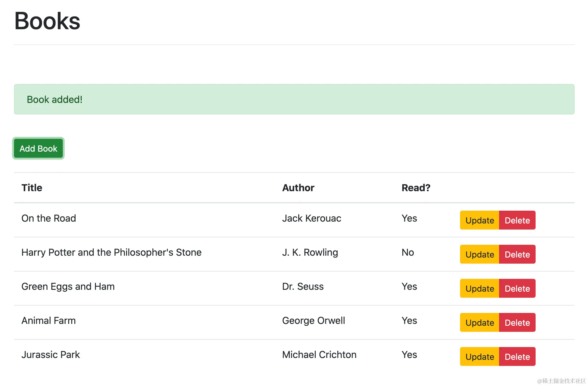
Task: Click the George Orwell author cell
Action: (x=313, y=321)
